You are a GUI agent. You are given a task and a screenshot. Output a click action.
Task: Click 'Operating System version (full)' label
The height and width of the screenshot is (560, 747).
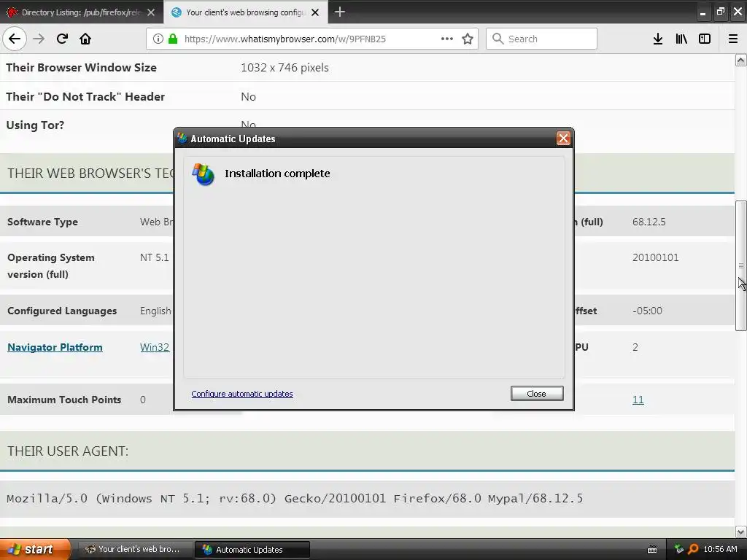tap(51, 265)
